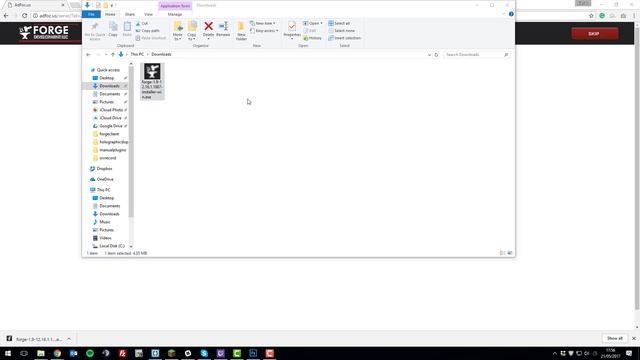Viewport: 640px width, 360px height.
Task: Click Select all in the ribbon
Action: pos(339,24)
